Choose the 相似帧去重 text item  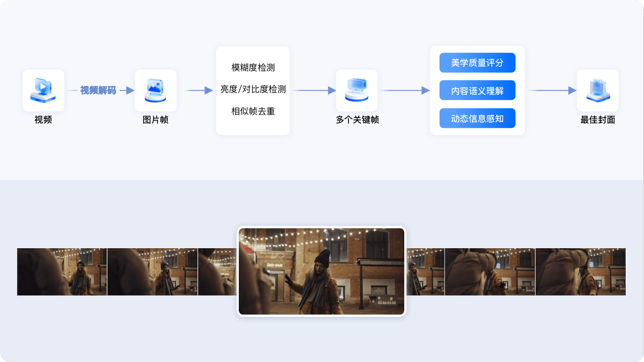pyautogui.click(x=253, y=111)
